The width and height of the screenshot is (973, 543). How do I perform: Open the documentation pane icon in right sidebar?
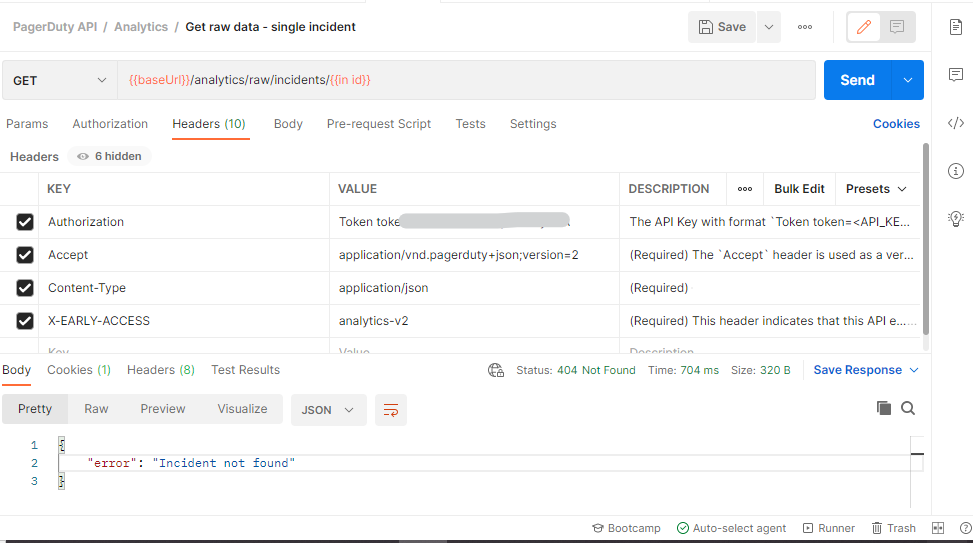click(956, 27)
